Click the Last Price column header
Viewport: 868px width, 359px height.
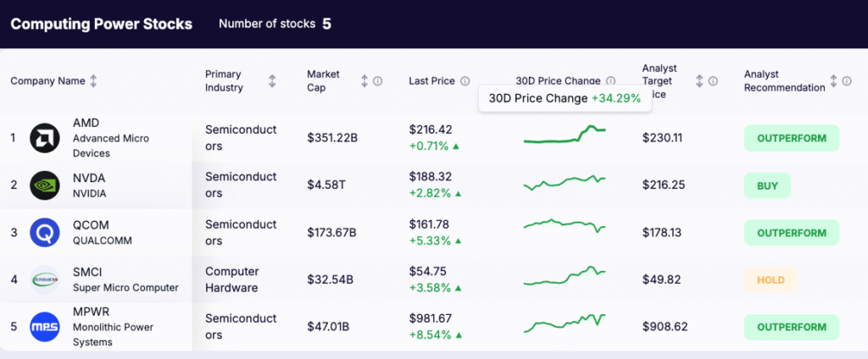[431, 81]
